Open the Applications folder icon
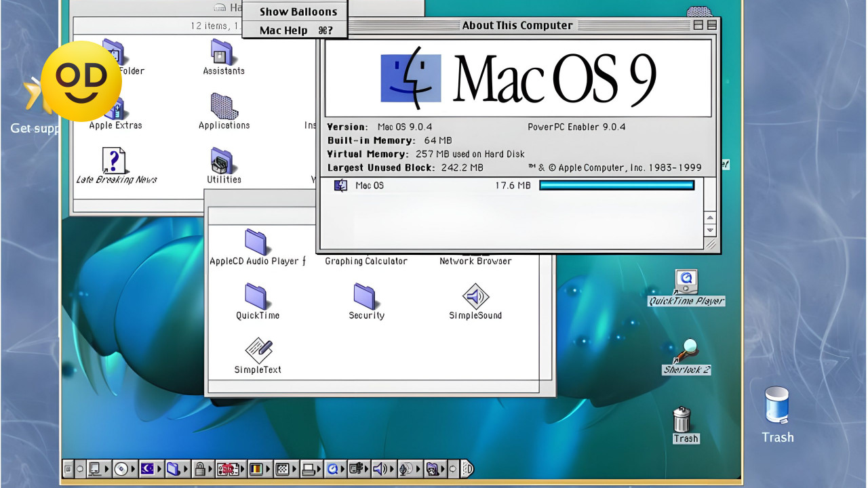The width and height of the screenshot is (868, 488). [x=224, y=106]
